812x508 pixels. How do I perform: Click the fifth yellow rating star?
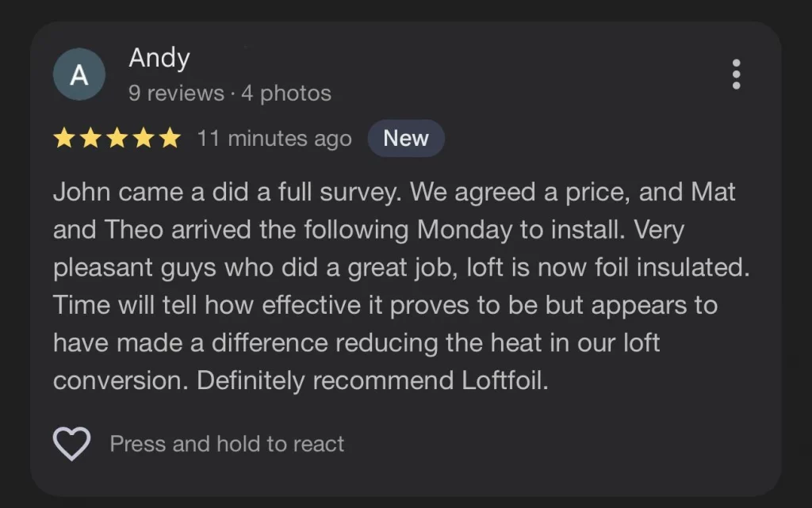(170, 139)
